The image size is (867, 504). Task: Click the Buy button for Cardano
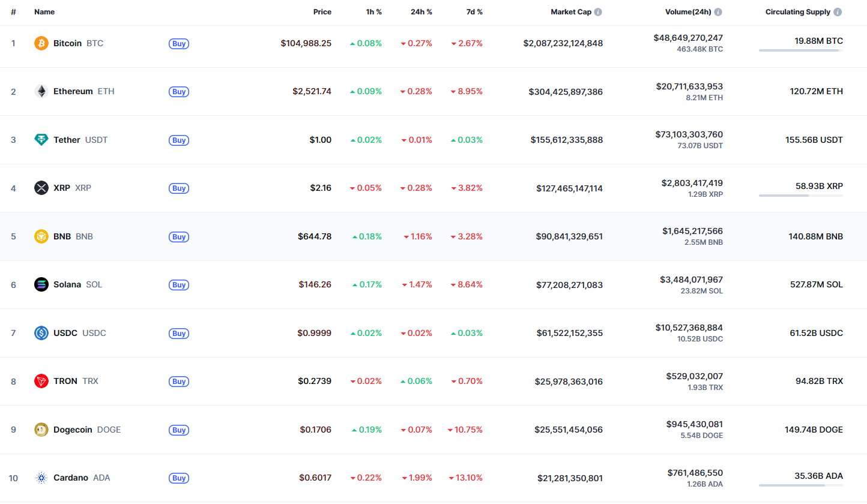179,478
